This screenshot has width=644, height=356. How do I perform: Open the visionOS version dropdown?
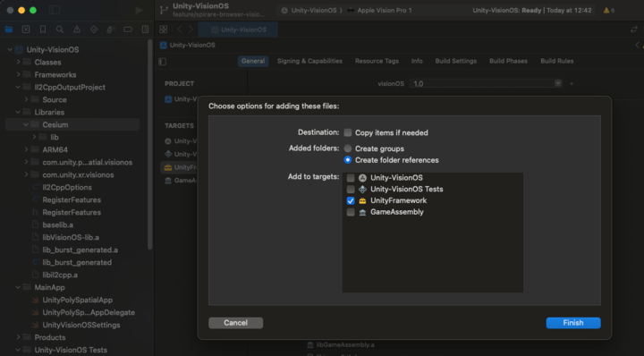[x=558, y=83]
